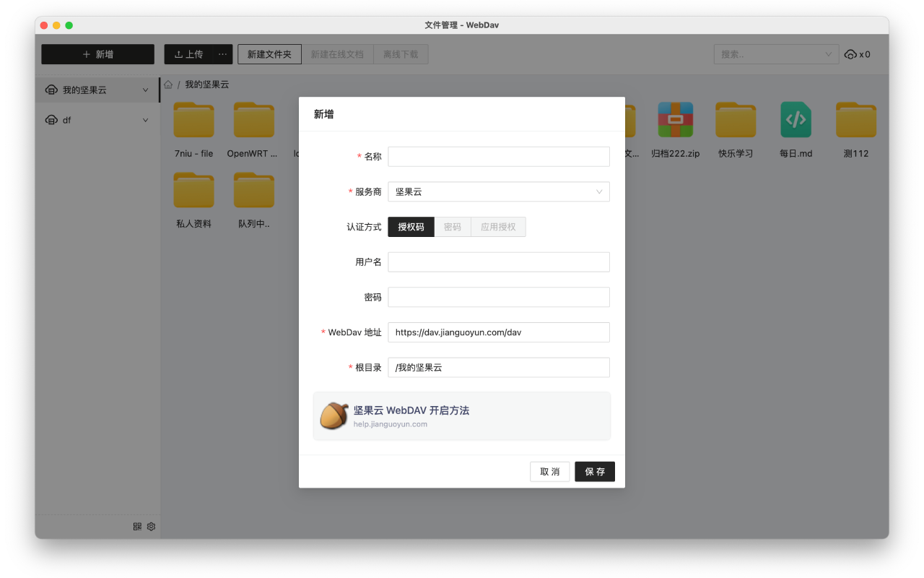
Task: Click the 根目录 input field
Action: [x=499, y=367]
